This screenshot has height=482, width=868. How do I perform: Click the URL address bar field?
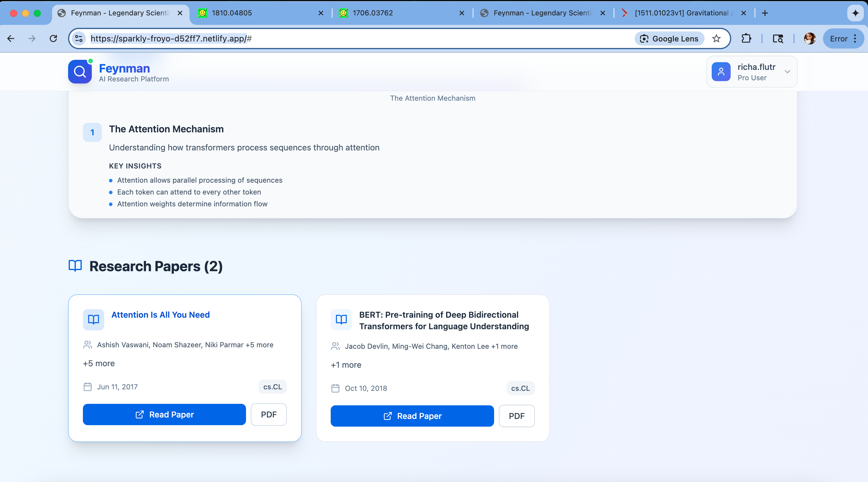[x=337, y=39]
